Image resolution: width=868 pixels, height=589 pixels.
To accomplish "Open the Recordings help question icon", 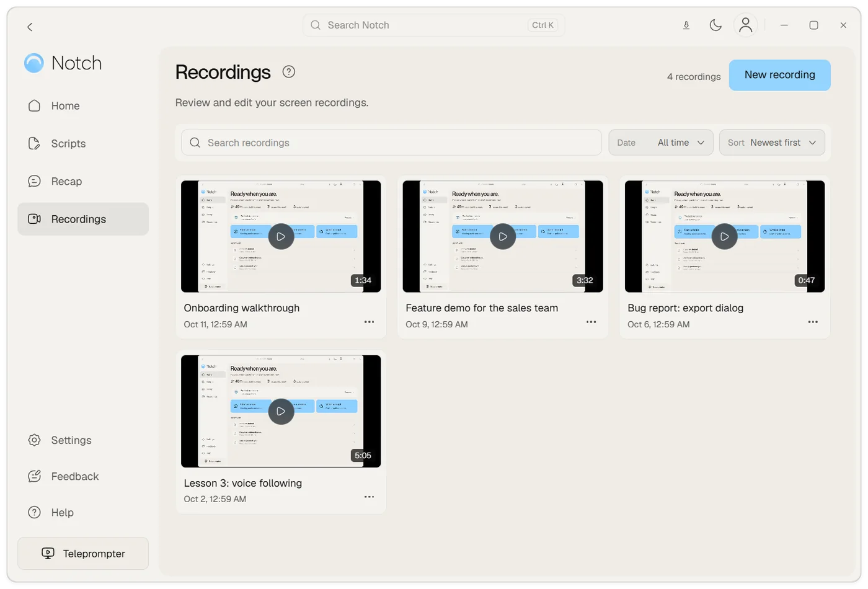I will pos(288,71).
